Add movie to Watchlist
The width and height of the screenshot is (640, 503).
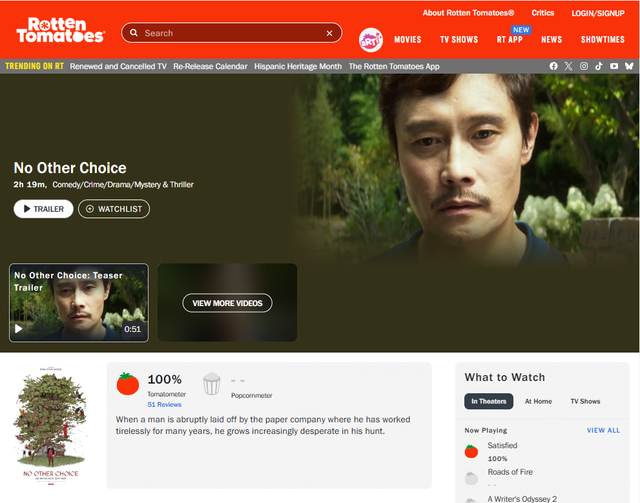tap(114, 209)
